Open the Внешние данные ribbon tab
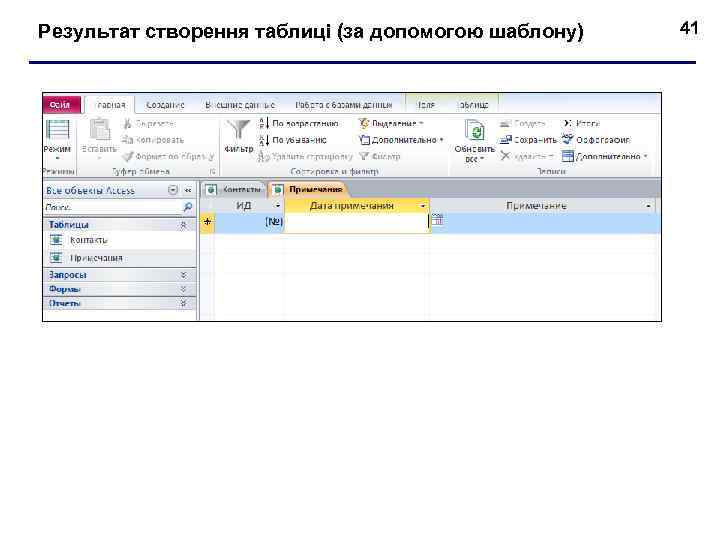The height and width of the screenshot is (540, 720). tap(240, 105)
